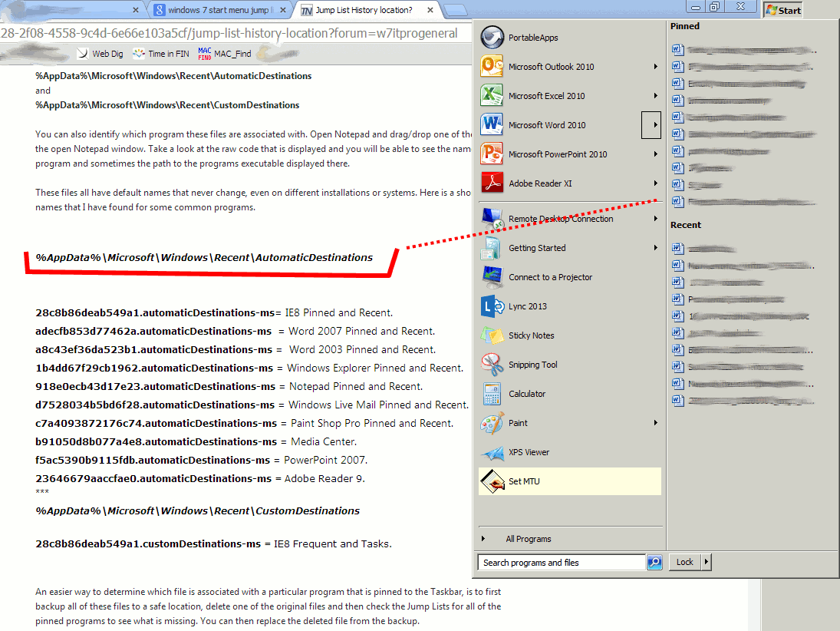Open Connect to a Projector icon
This screenshot has height=631, width=840.
coord(492,277)
